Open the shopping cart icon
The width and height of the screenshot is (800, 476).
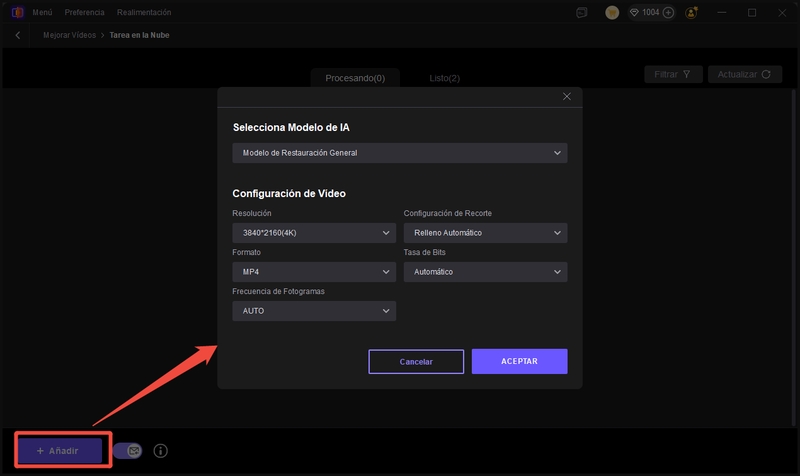pos(612,13)
